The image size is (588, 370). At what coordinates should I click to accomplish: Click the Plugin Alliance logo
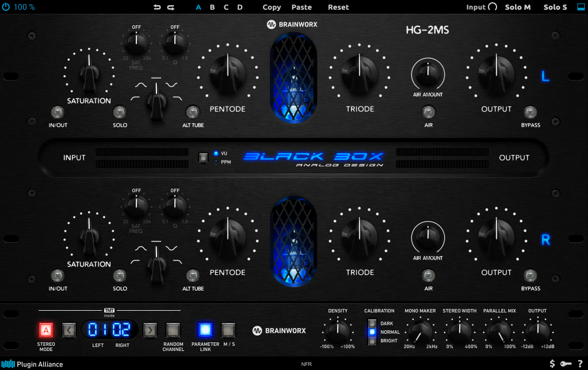click(x=32, y=364)
